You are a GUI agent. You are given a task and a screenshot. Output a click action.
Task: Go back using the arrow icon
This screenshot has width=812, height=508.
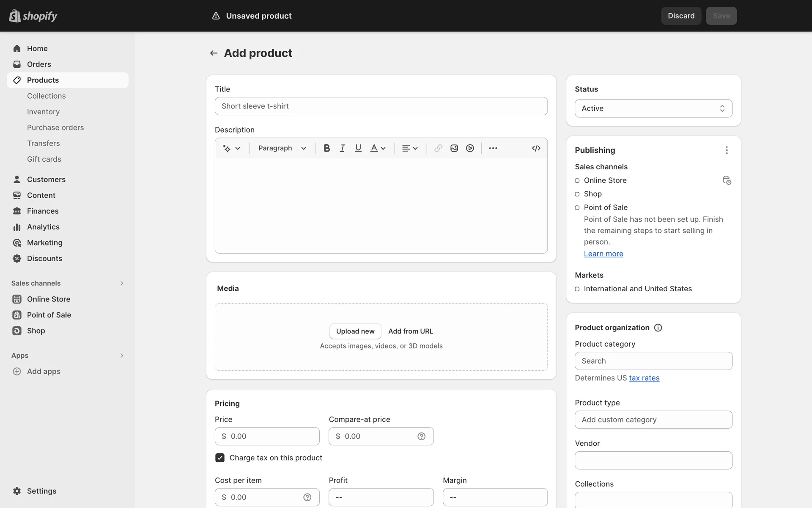[x=214, y=53]
